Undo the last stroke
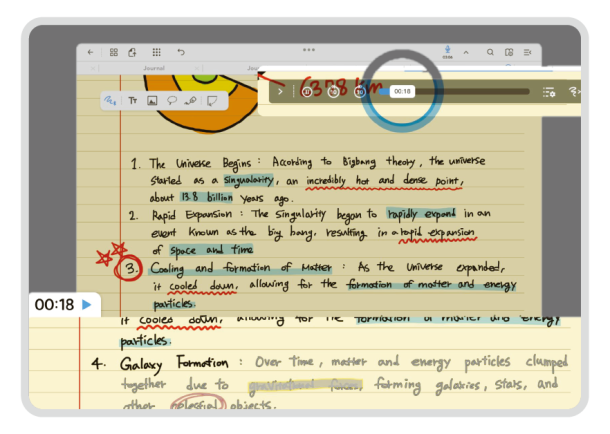Image resolution: width=610 pixels, height=434 pixels. click(x=181, y=52)
